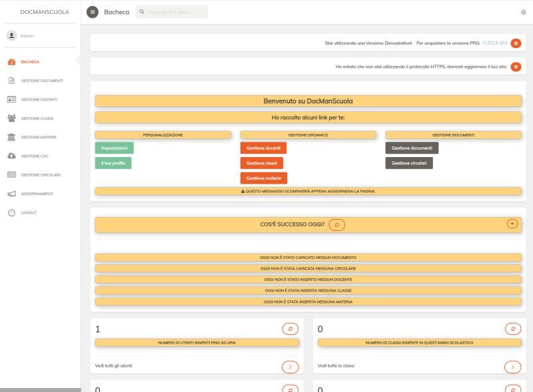Click the CLICCA QUI link
Viewport: 533px width, 392px height.
click(494, 43)
